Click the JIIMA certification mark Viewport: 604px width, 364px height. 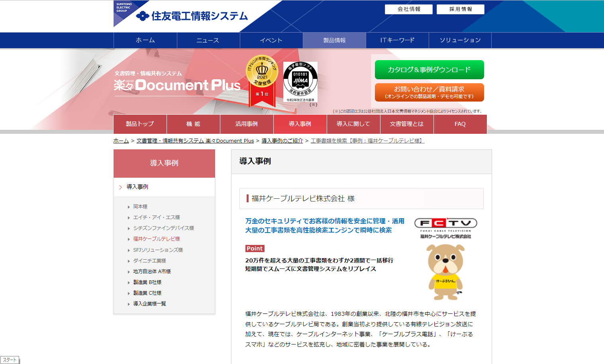(300, 82)
